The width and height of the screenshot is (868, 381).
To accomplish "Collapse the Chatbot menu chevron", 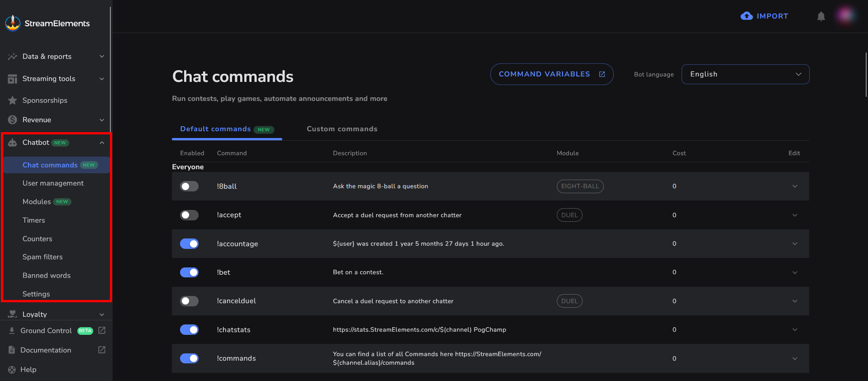I will click(102, 143).
